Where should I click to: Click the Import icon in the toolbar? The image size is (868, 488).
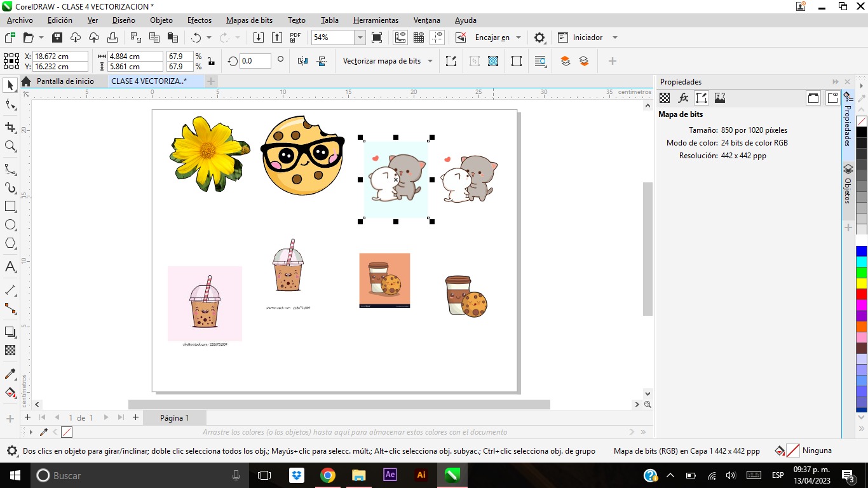[x=259, y=37]
